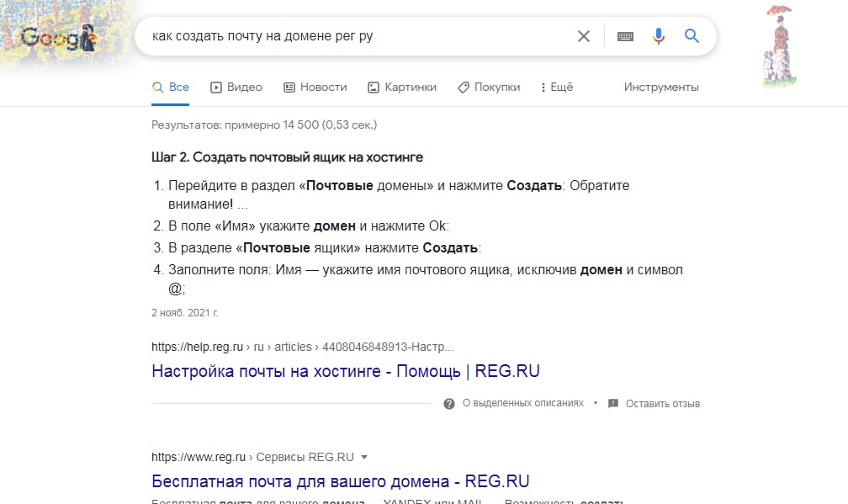The width and height of the screenshot is (848, 504).
Task: Click the Google doodle logo
Action: pyautogui.click(x=58, y=37)
